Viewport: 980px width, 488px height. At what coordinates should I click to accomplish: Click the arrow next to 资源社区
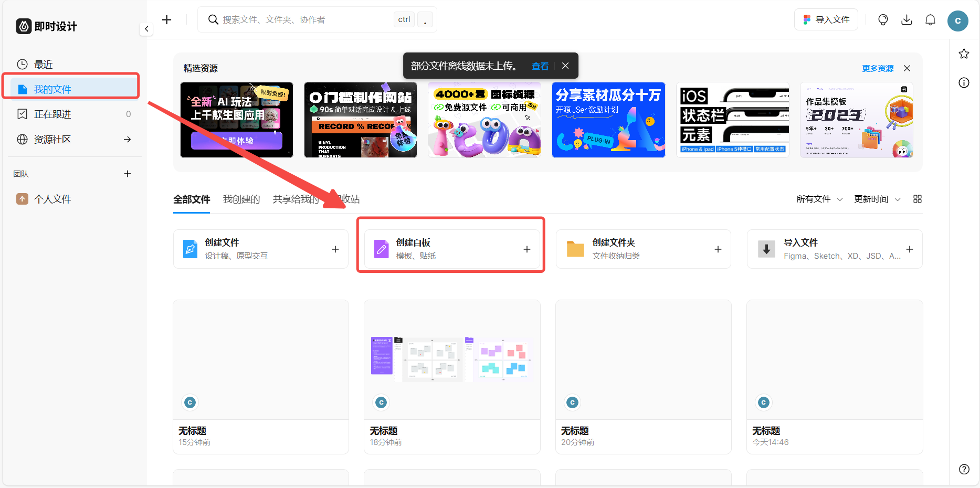(127, 139)
